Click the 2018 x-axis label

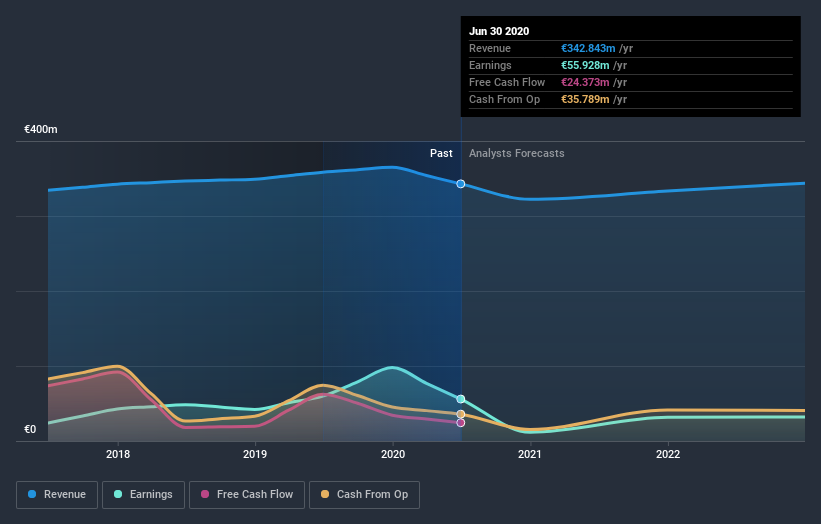pos(118,454)
